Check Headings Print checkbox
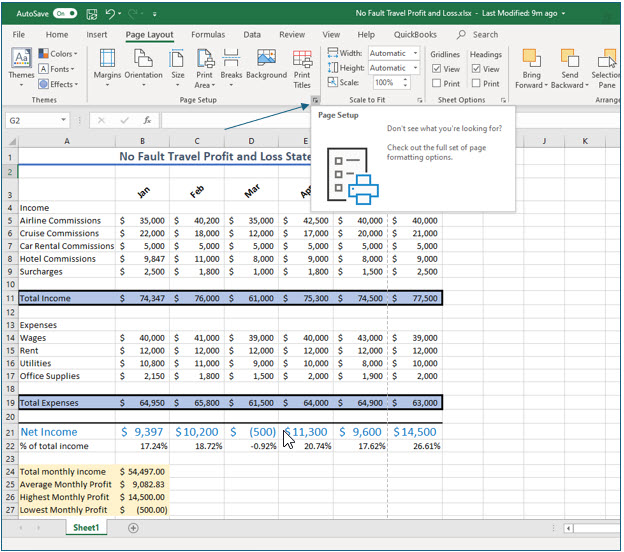The image size is (624, 552). (x=476, y=84)
